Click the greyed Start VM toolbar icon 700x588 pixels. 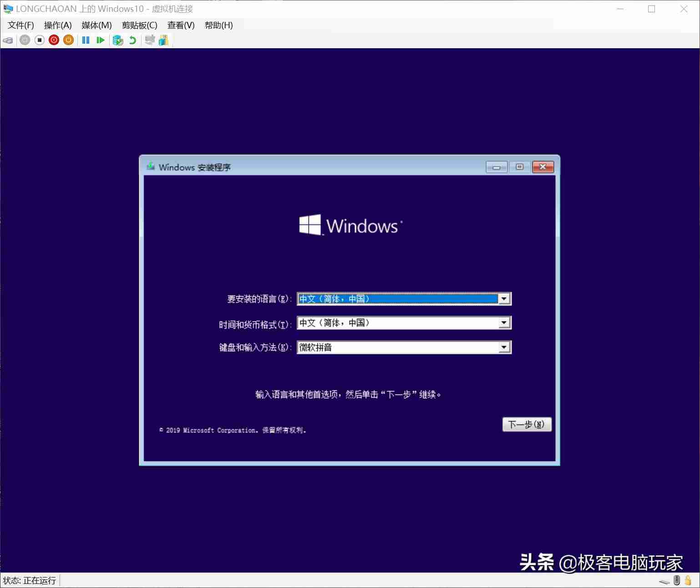tap(25, 40)
